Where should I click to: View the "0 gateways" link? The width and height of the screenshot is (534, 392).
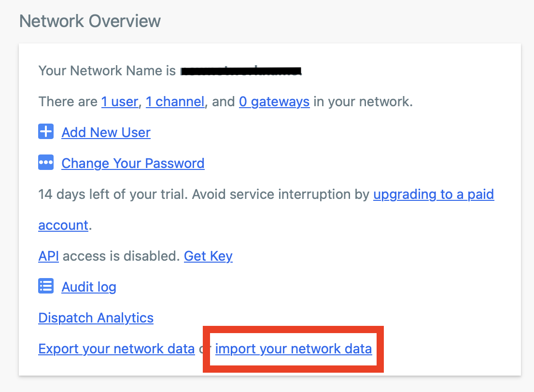click(x=274, y=102)
